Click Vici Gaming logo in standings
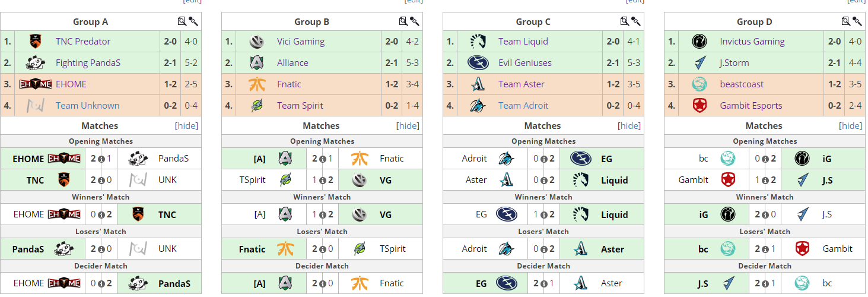 256,42
